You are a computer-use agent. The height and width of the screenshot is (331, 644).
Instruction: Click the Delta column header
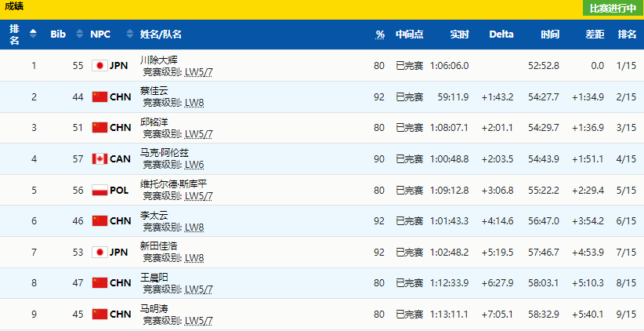pyautogui.click(x=501, y=35)
